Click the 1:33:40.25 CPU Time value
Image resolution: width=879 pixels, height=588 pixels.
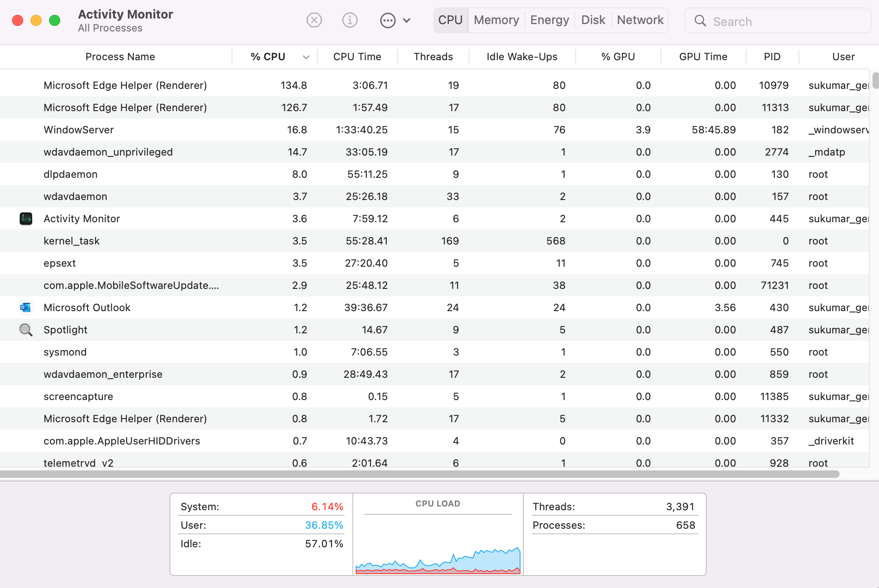tap(362, 130)
